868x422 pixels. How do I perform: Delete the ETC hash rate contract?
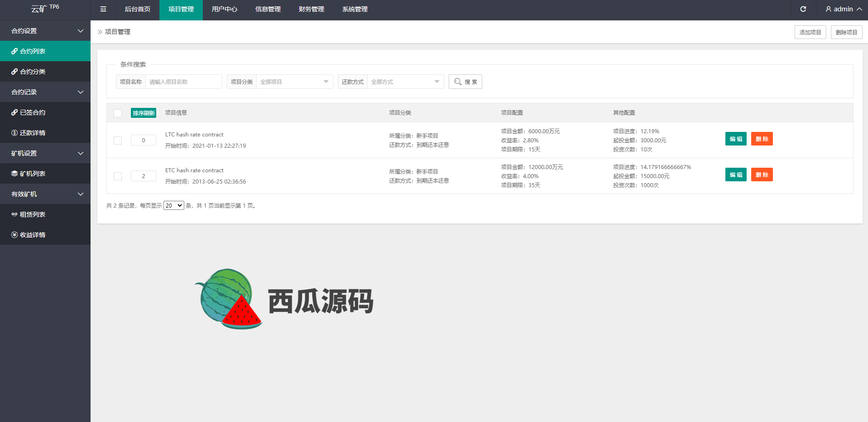pyautogui.click(x=762, y=175)
